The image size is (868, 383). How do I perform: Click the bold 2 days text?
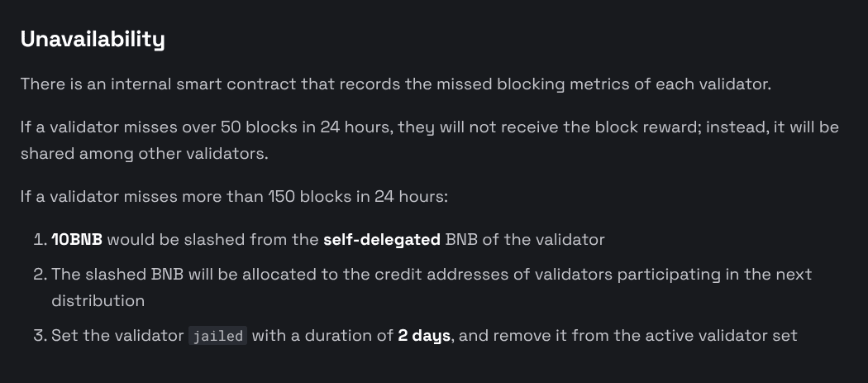click(x=424, y=336)
